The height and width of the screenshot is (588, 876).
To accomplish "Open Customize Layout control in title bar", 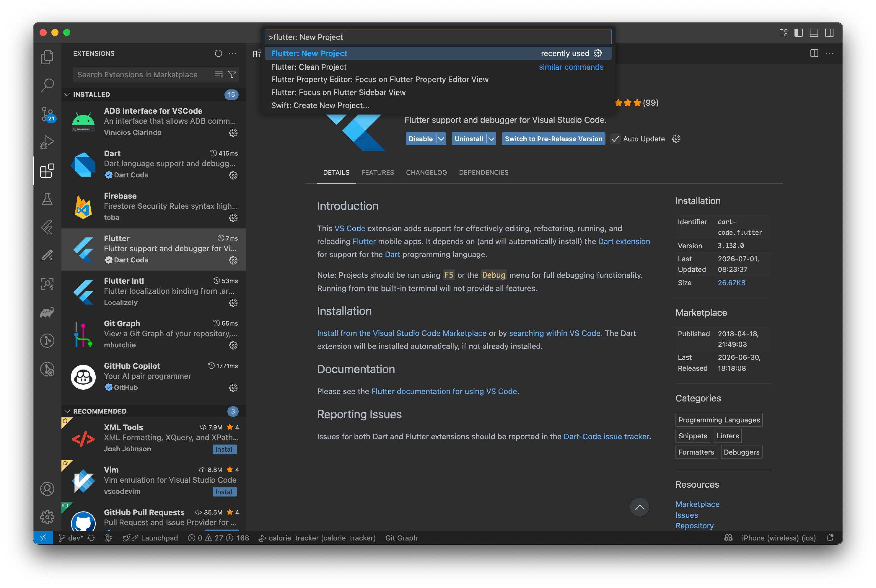I will tap(784, 33).
